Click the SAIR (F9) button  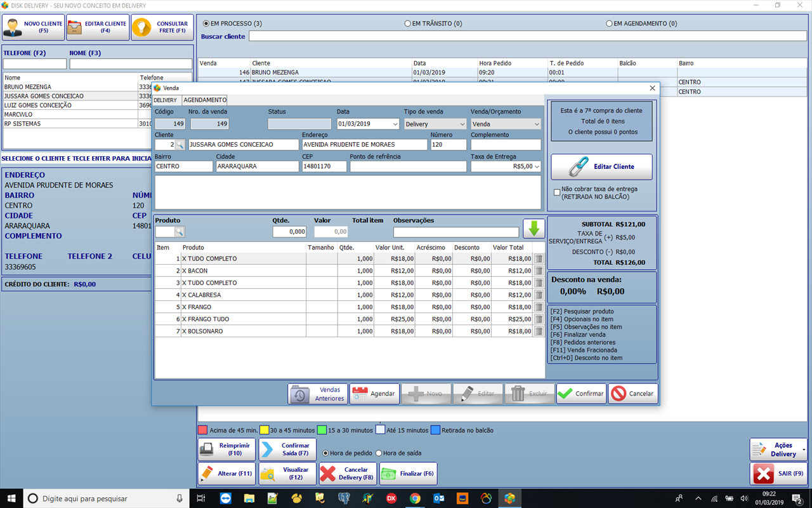(778, 474)
